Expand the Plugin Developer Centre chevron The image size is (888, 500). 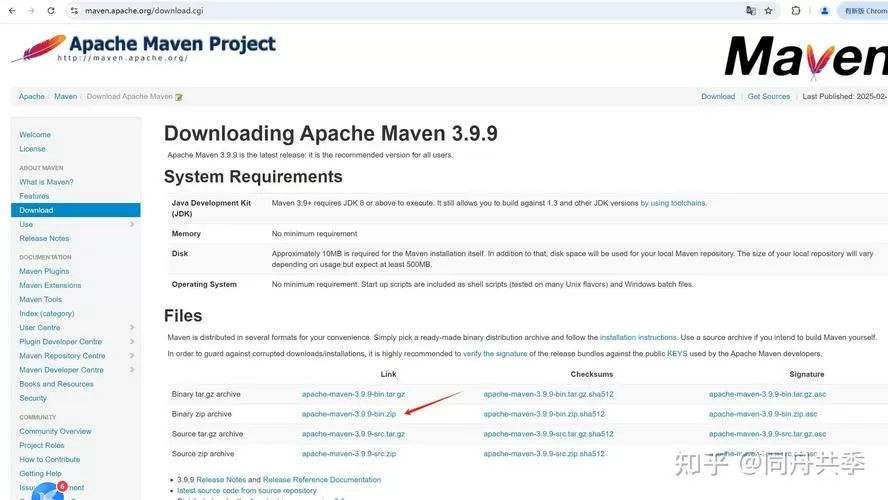[x=132, y=341]
